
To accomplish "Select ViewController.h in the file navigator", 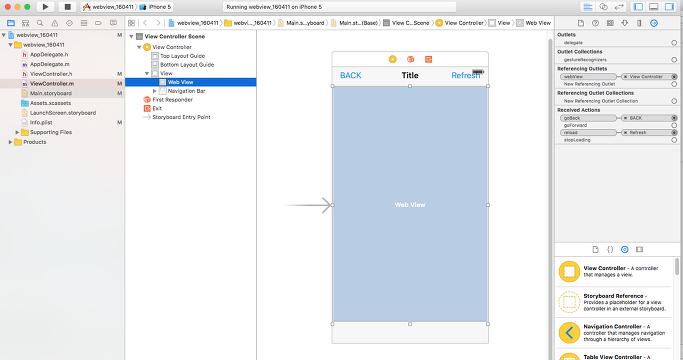I will pos(51,74).
